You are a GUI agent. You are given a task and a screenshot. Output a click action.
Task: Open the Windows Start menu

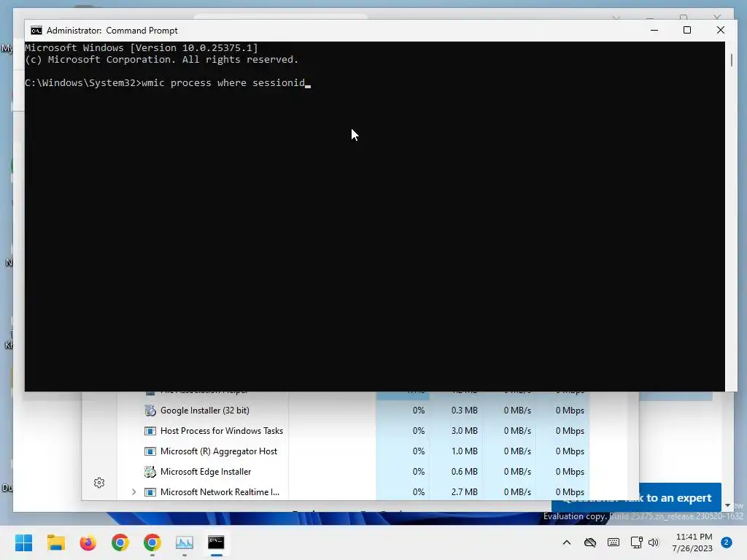coord(23,542)
